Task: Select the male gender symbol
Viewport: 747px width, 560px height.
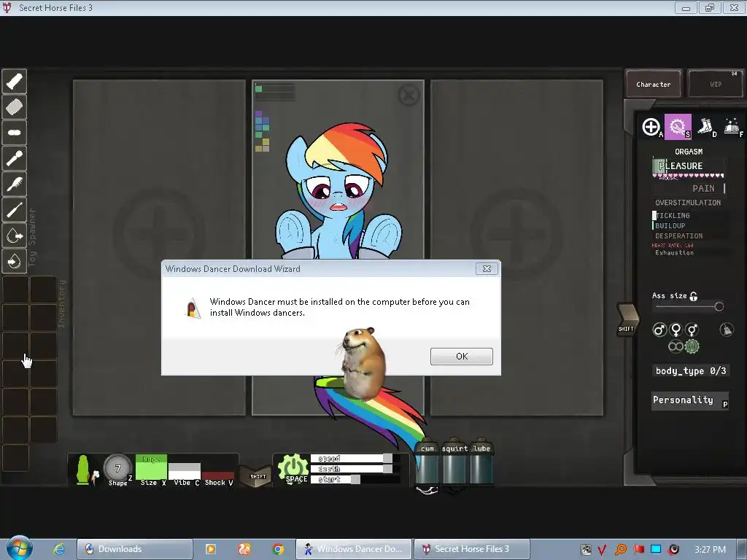Action: coord(659,330)
